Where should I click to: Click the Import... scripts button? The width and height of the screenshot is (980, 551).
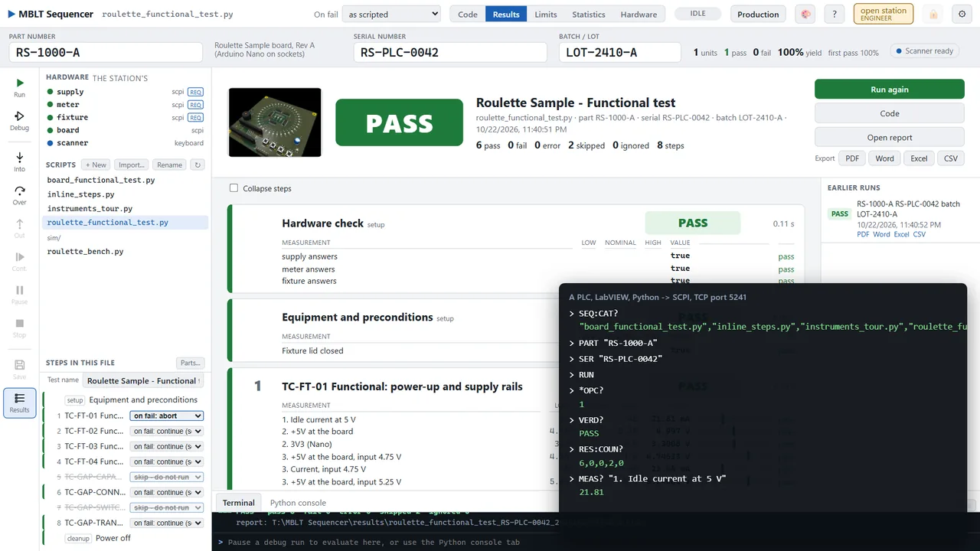(132, 165)
